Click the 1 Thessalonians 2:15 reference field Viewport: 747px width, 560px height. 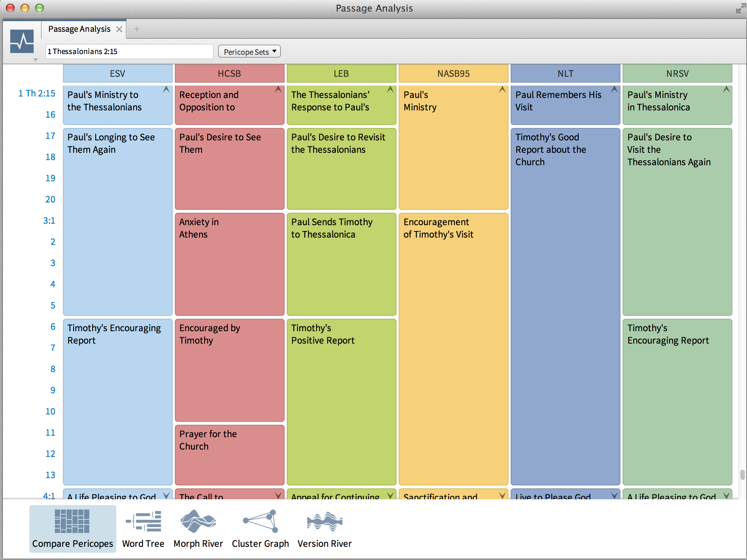(x=129, y=52)
